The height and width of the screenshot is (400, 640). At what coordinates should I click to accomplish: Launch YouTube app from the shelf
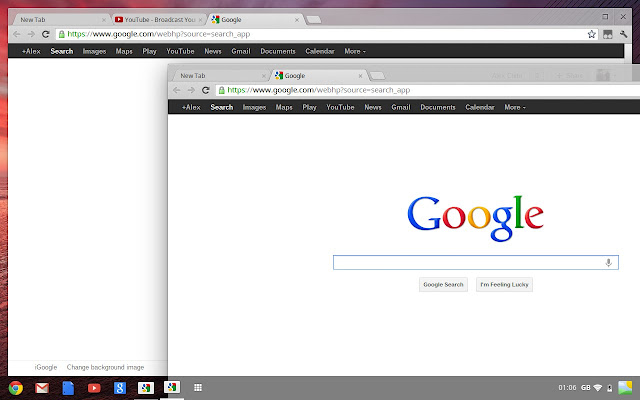click(x=93, y=388)
